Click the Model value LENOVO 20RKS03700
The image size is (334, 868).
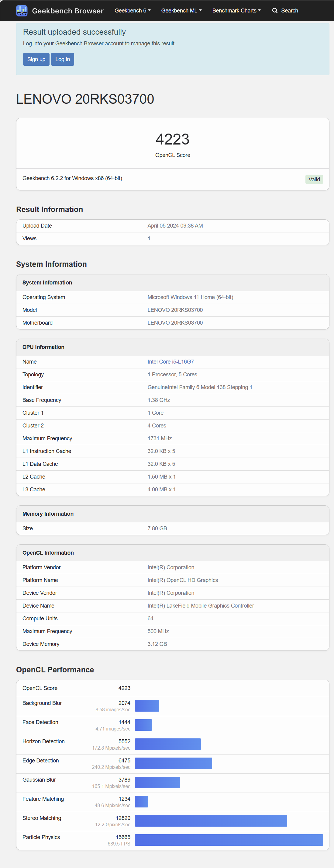coord(175,310)
